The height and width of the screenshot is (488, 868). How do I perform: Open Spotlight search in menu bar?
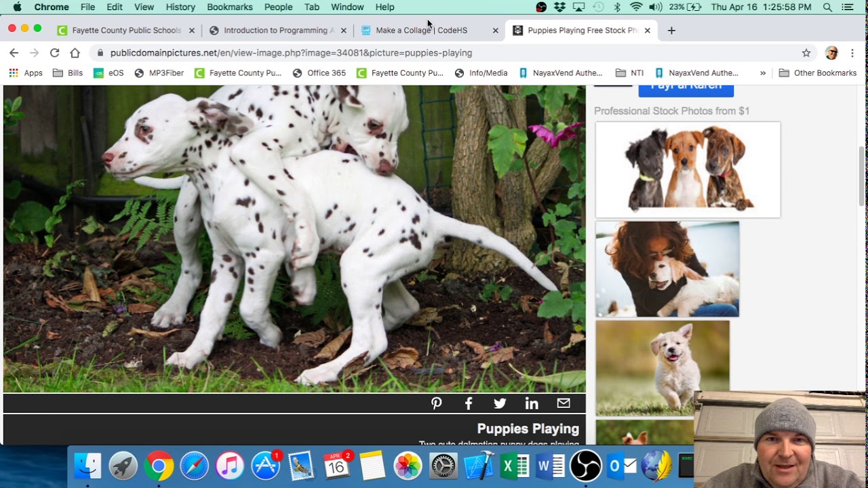827,7
